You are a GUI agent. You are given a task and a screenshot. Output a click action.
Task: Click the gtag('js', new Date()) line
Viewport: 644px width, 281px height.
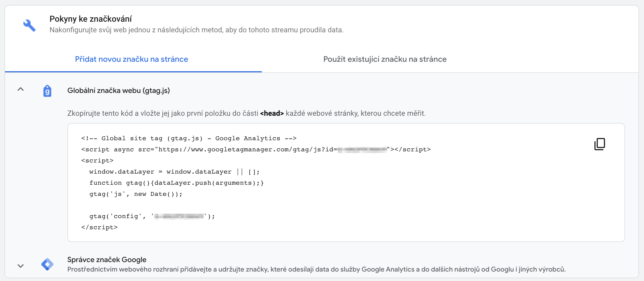click(136, 194)
